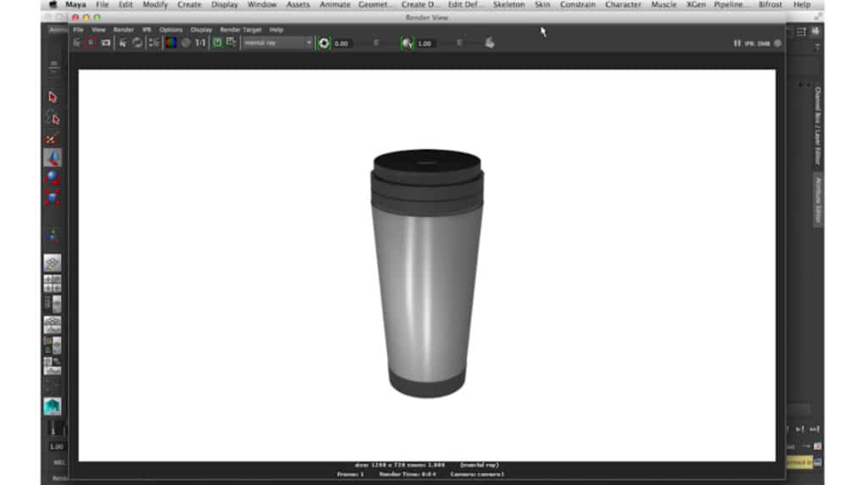
Task: Adjust the gamma slider next to 1.00
Action: pos(460,42)
